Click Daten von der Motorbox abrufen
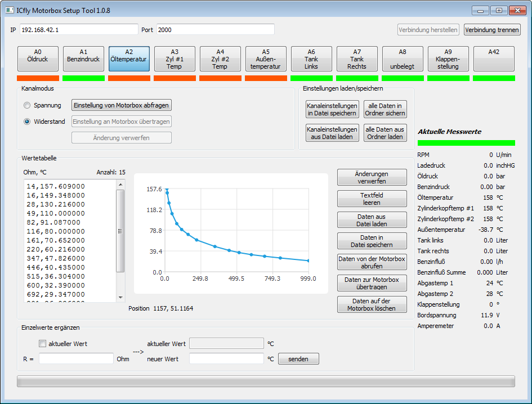Screen dimensions: 532x404 pos(372,262)
